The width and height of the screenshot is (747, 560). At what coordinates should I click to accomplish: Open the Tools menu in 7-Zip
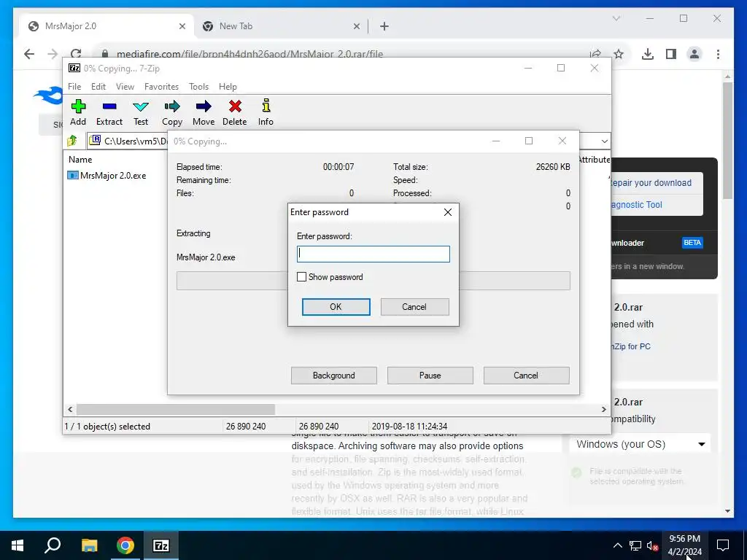click(x=198, y=87)
